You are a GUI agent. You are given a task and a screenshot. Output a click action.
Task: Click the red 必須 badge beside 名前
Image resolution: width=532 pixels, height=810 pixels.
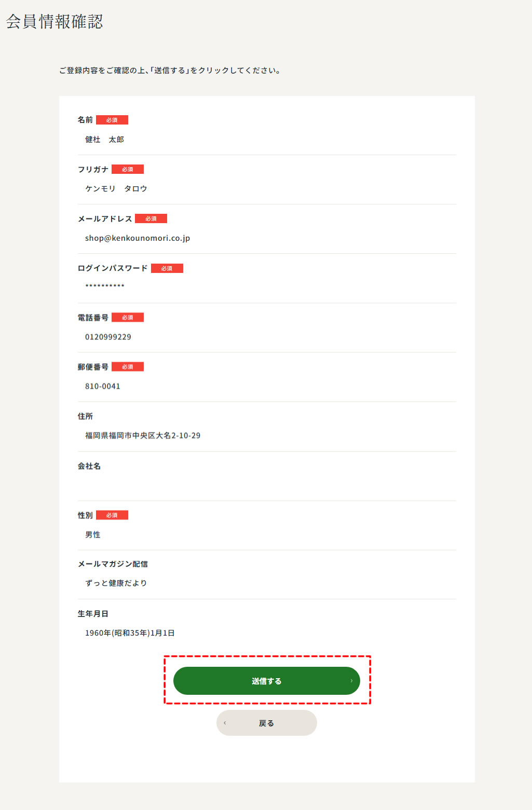coord(112,120)
